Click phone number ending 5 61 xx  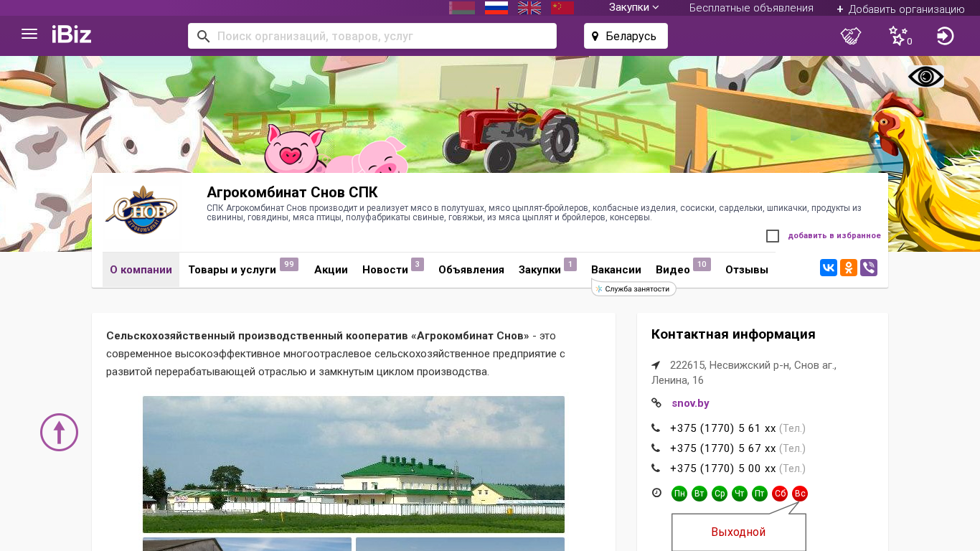point(723,428)
